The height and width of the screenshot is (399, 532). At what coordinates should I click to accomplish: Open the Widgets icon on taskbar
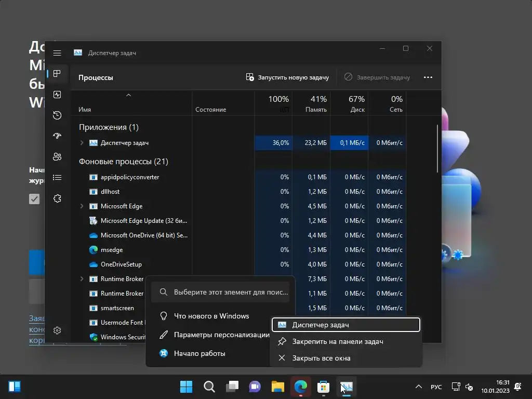click(x=15, y=387)
